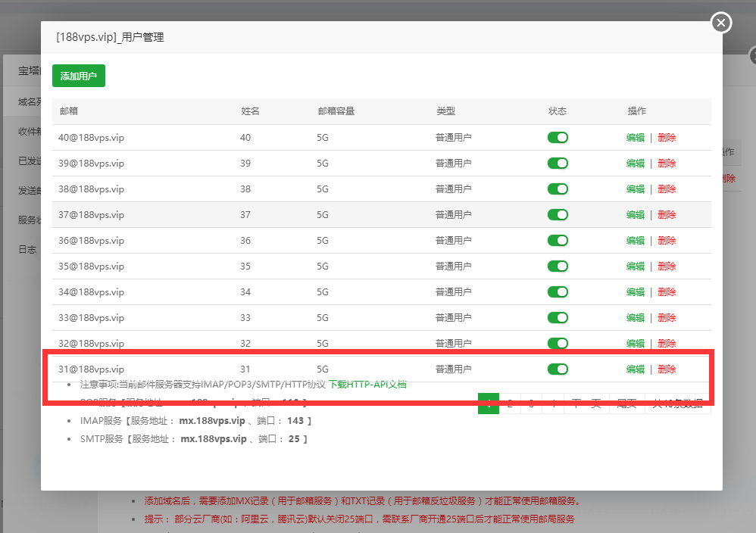Open the 下载HTTP-API文档 link
756x533 pixels.
(367, 384)
